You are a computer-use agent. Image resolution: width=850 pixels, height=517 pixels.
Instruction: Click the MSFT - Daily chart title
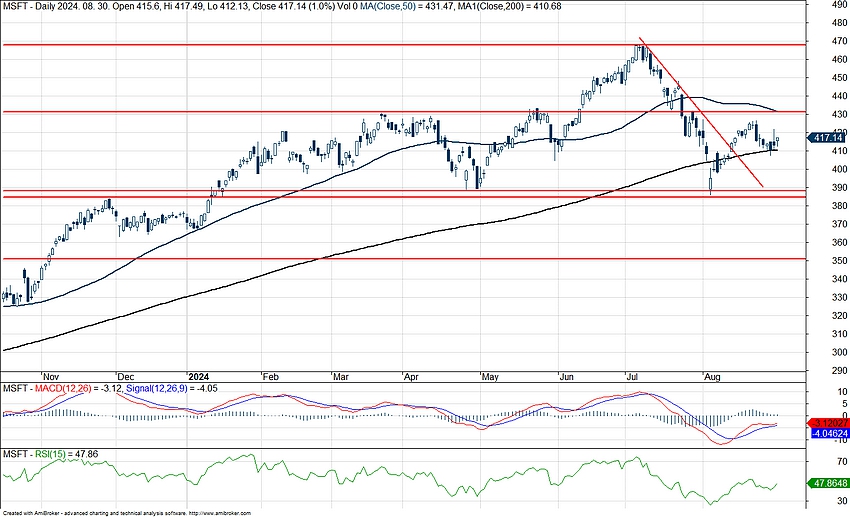(30, 6)
